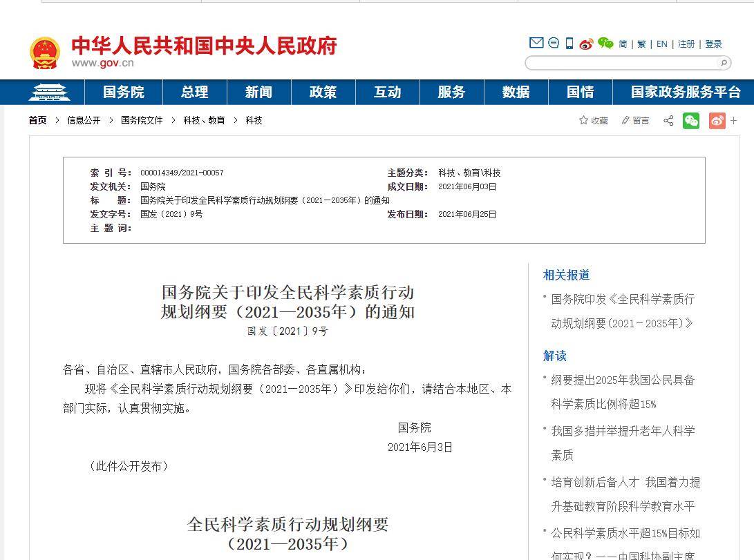Click 国务院文件 in the breadcrumb

point(142,120)
